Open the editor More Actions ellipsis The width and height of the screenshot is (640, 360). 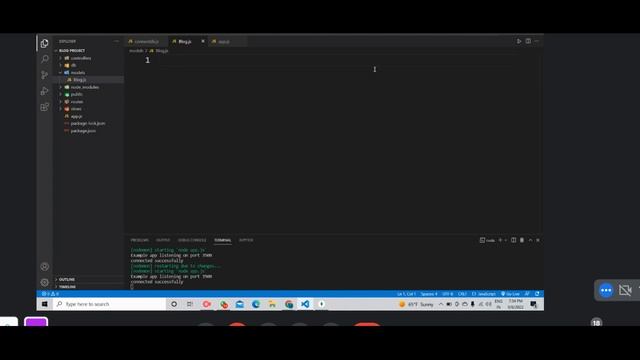point(537,41)
